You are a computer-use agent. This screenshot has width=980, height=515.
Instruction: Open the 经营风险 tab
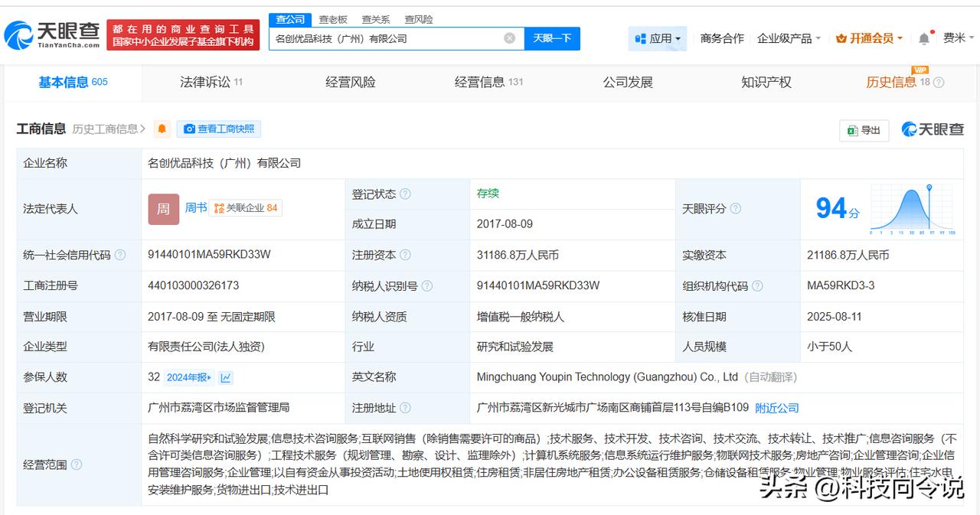click(351, 83)
